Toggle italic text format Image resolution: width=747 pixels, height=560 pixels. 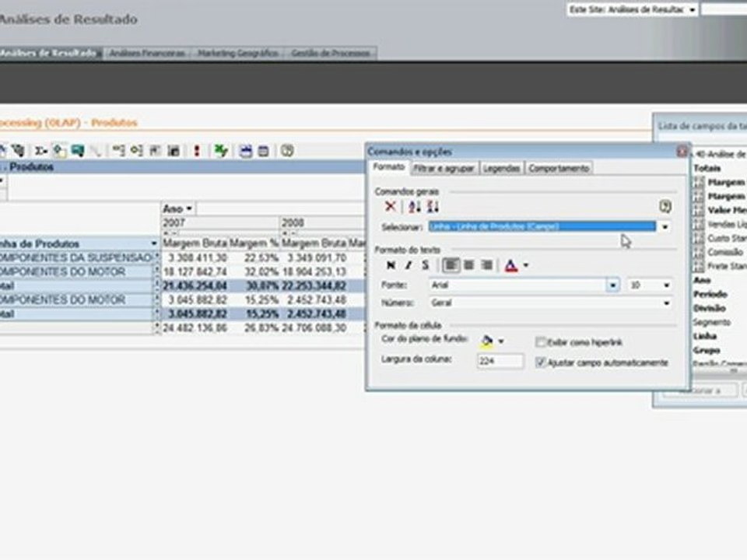click(x=409, y=265)
